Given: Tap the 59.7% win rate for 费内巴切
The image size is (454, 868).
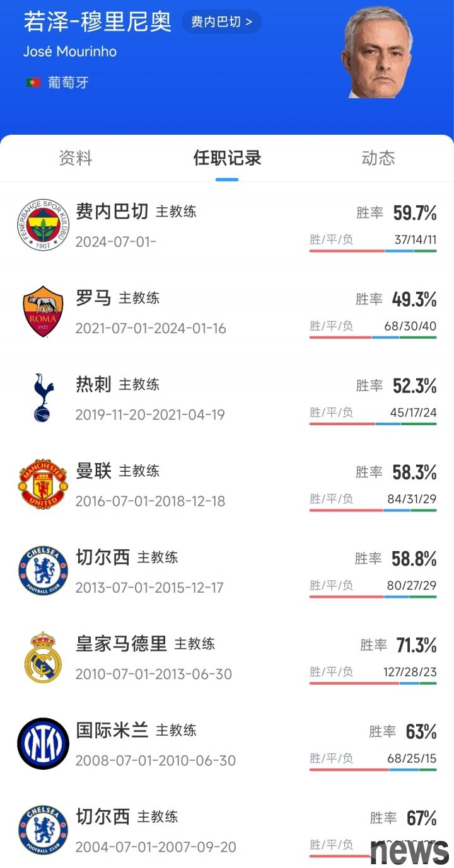Looking at the screenshot, I should click(415, 213).
